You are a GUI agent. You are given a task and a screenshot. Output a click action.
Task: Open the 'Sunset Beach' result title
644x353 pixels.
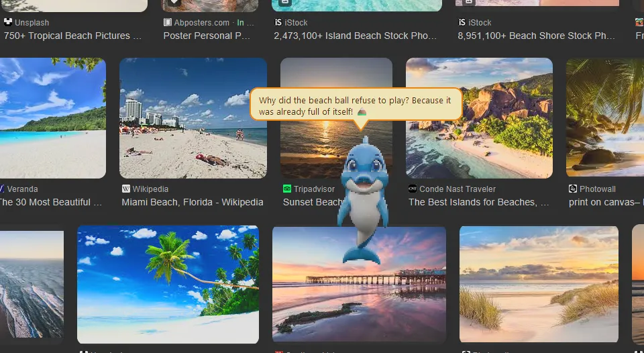tap(312, 202)
